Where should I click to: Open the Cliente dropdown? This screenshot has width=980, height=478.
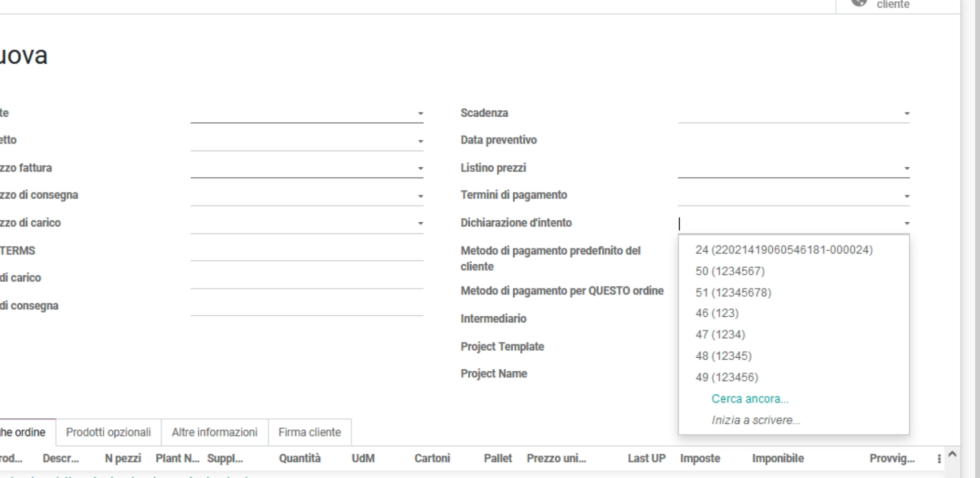click(421, 113)
